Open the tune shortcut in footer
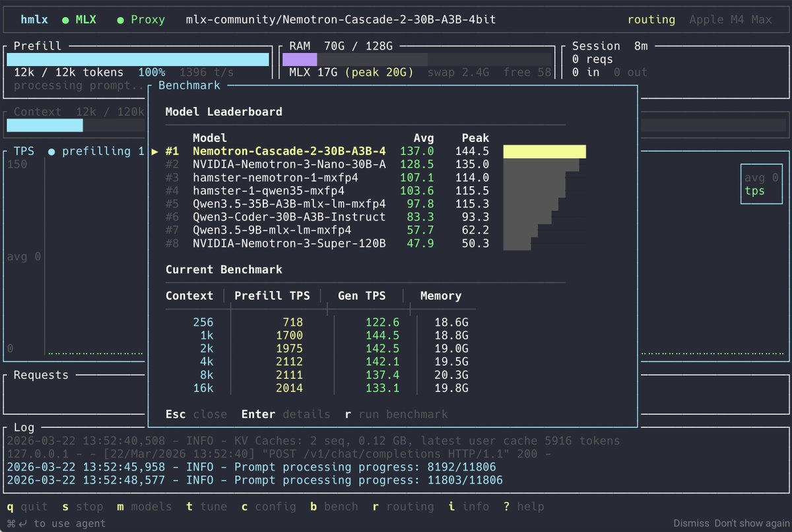 pos(207,507)
